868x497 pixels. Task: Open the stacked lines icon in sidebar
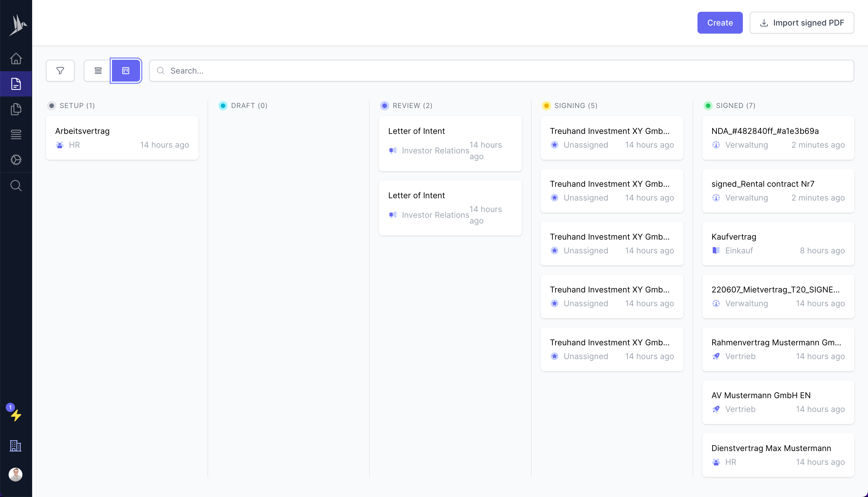16,134
